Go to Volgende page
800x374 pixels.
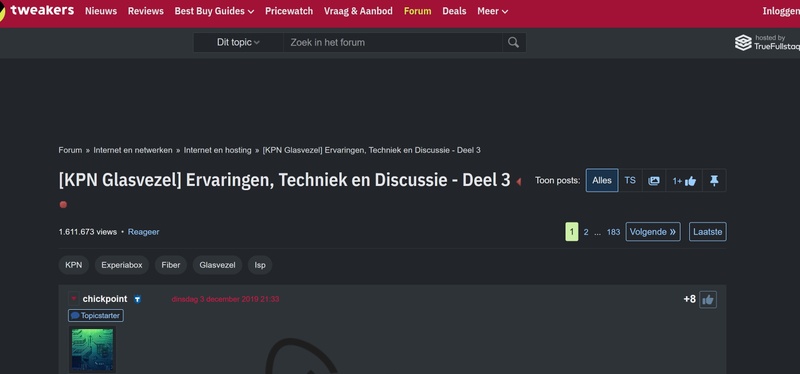pyautogui.click(x=653, y=232)
